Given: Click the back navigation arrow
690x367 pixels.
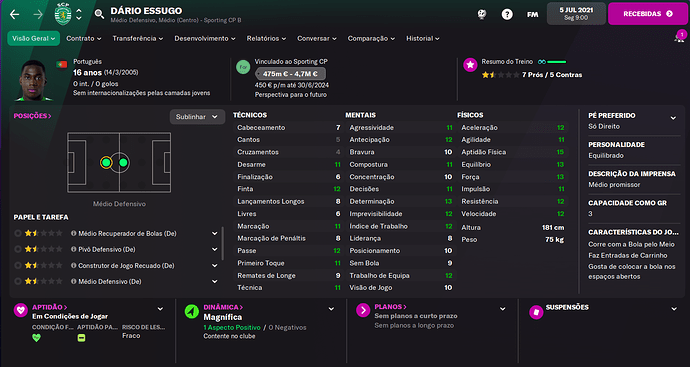Looking at the screenshot, I should [x=15, y=15].
